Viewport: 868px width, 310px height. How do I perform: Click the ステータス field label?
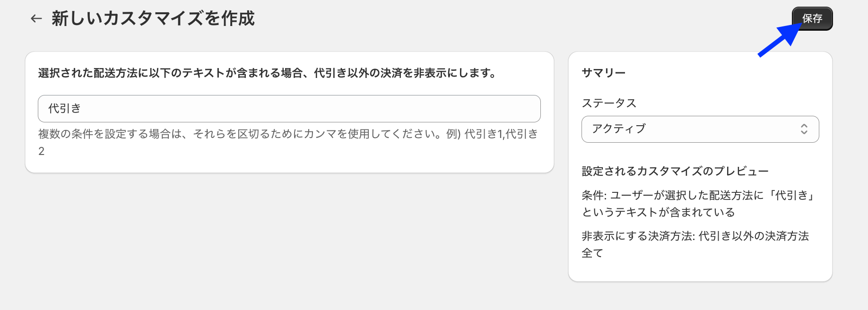609,103
